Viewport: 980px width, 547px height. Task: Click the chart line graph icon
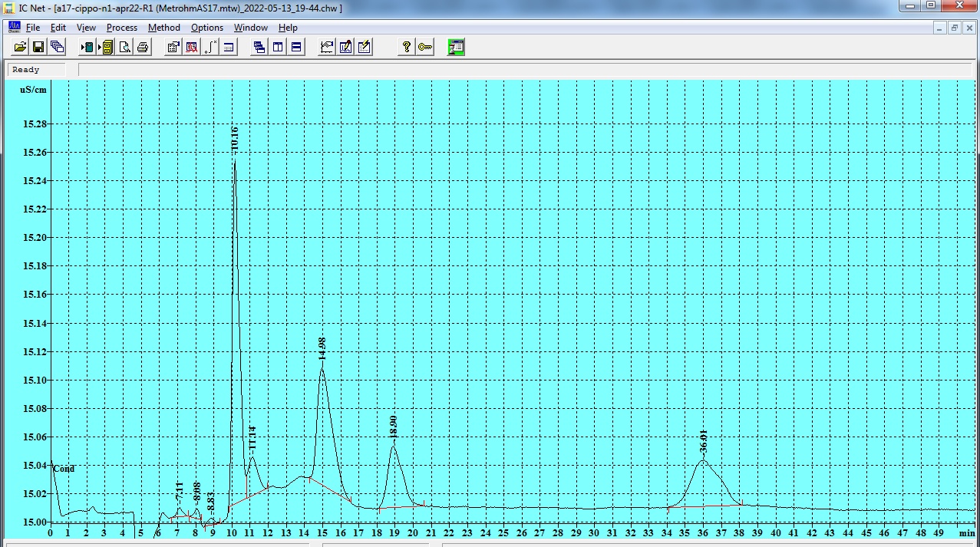(x=327, y=47)
